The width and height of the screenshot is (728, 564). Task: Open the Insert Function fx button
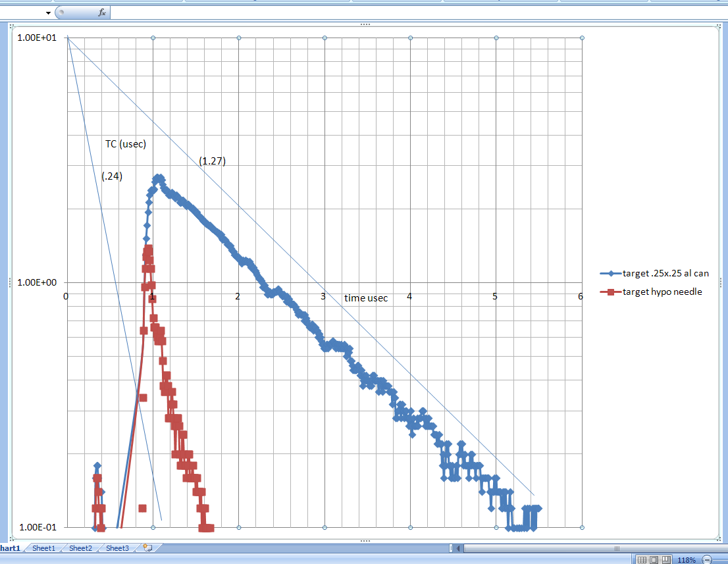[x=101, y=13]
